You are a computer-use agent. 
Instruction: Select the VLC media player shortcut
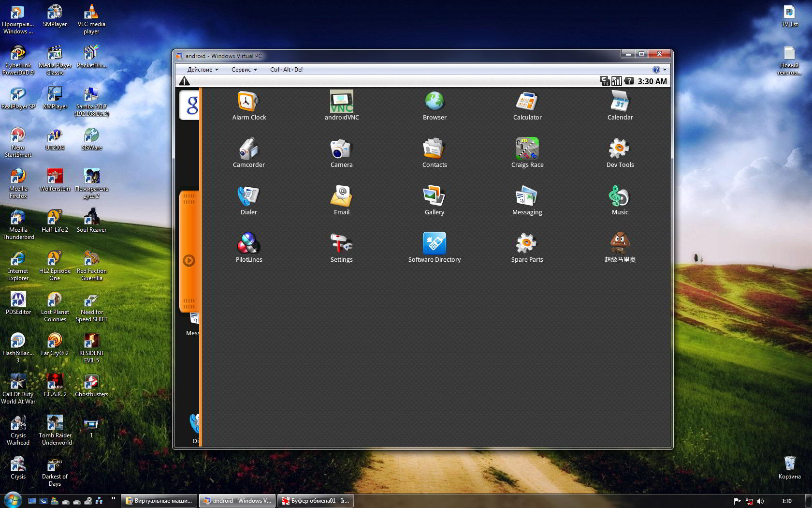[x=91, y=19]
